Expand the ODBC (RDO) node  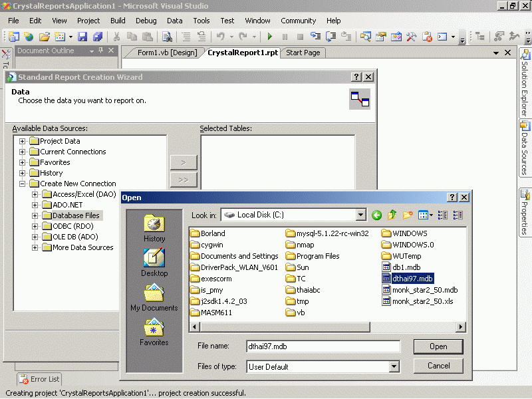(x=35, y=226)
